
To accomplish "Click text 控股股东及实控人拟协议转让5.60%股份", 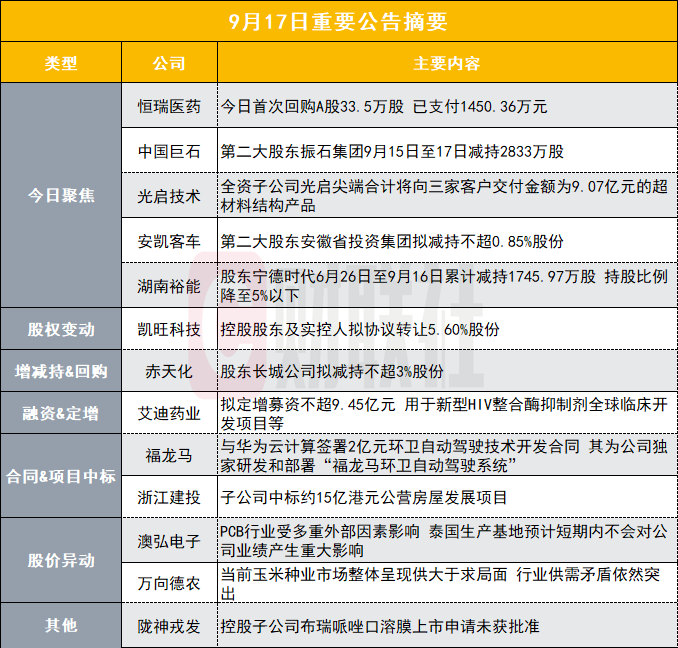I will click(360, 330).
